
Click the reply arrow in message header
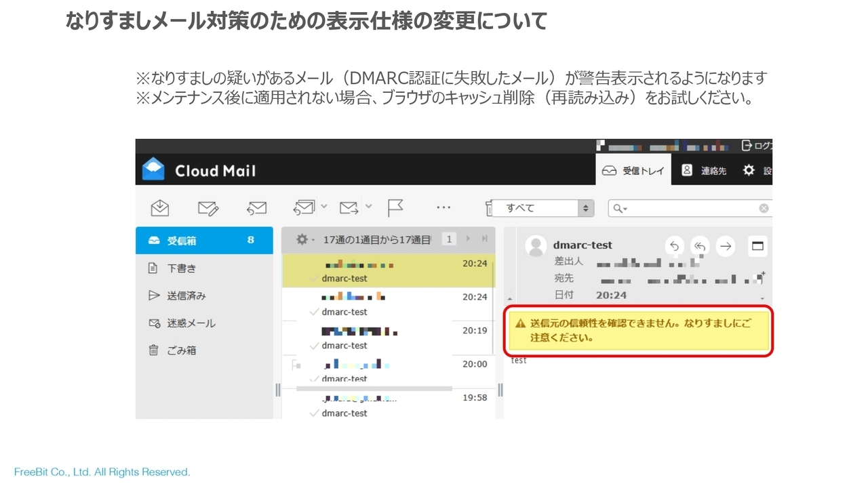[674, 246]
